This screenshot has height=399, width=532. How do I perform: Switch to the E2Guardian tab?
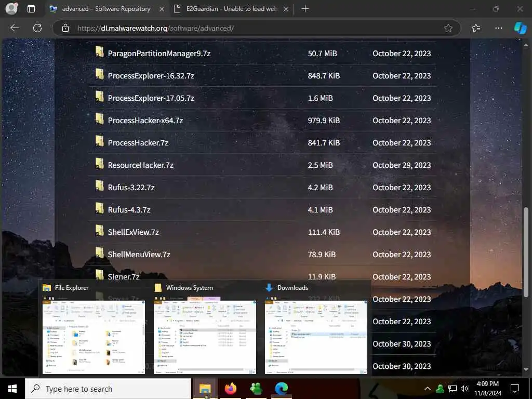231,9
